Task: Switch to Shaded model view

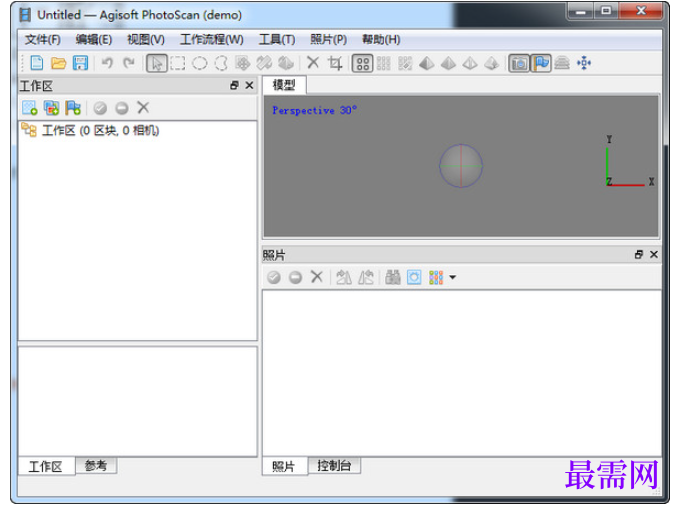Action: pos(427,63)
